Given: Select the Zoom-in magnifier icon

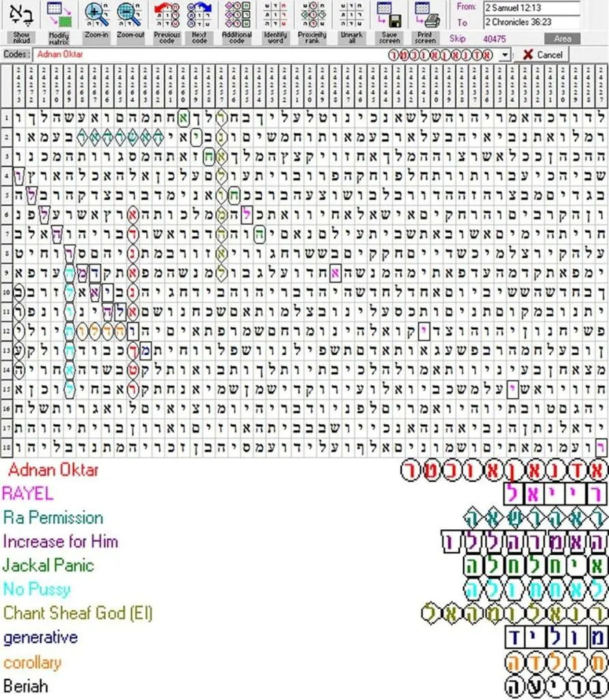Looking at the screenshot, I should tap(96, 15).
